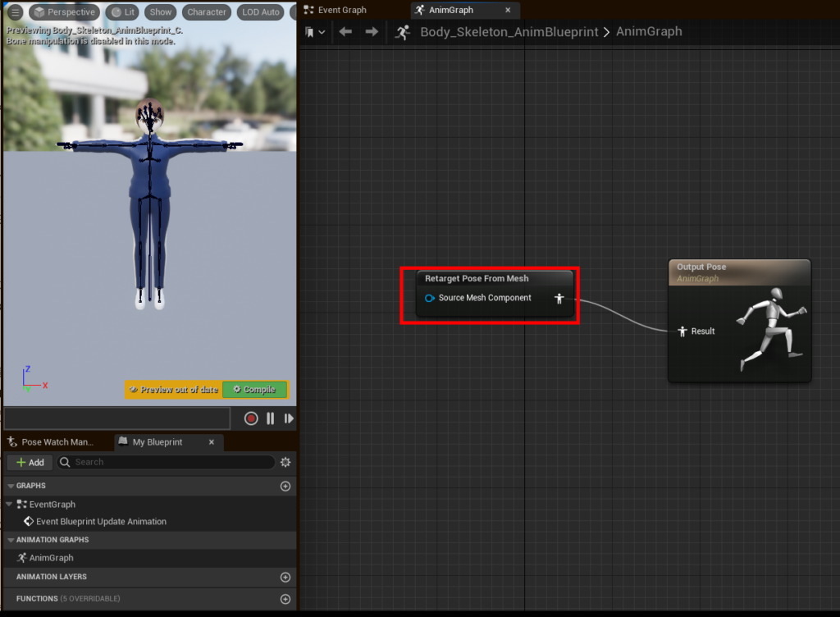Open My Blueprint view options gear

(285, 462)
